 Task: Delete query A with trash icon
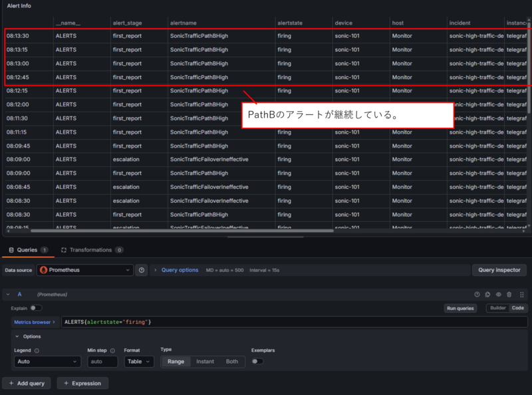point(509,295)
